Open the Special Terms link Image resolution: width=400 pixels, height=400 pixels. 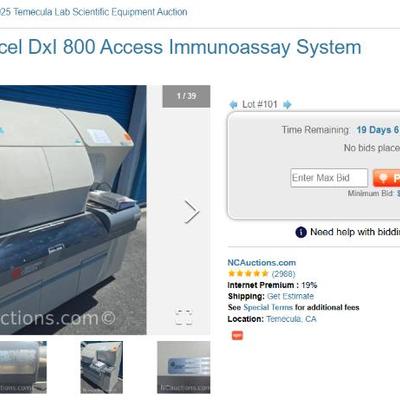click(268, 307)
